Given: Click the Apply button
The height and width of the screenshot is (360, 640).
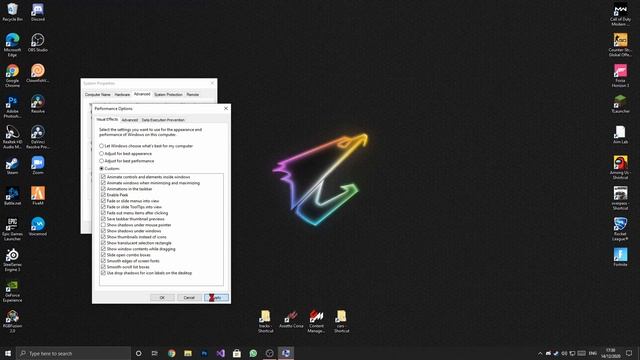Looking at the screenshot, I should [216, 298].
